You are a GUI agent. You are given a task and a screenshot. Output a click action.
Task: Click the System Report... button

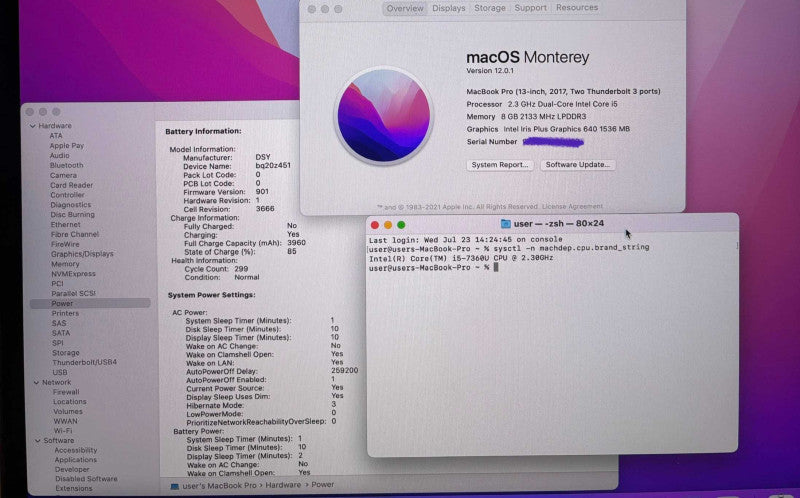pyautogui.click(x=499, y=165)
